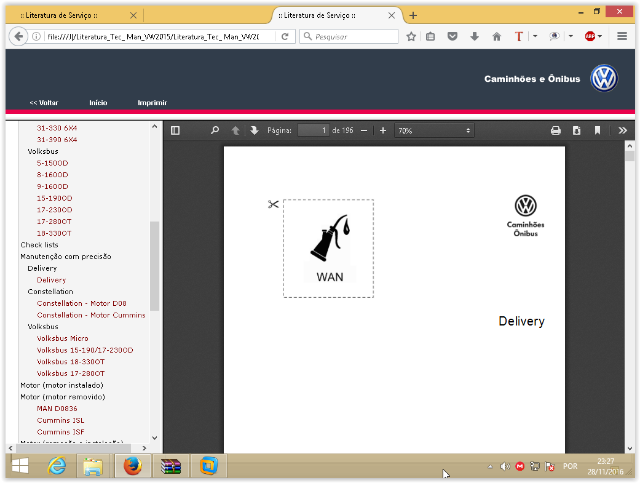Open the 31-330 6X4 entry
This screenshot has height=483, width=640.
click(x=57, y=128)
